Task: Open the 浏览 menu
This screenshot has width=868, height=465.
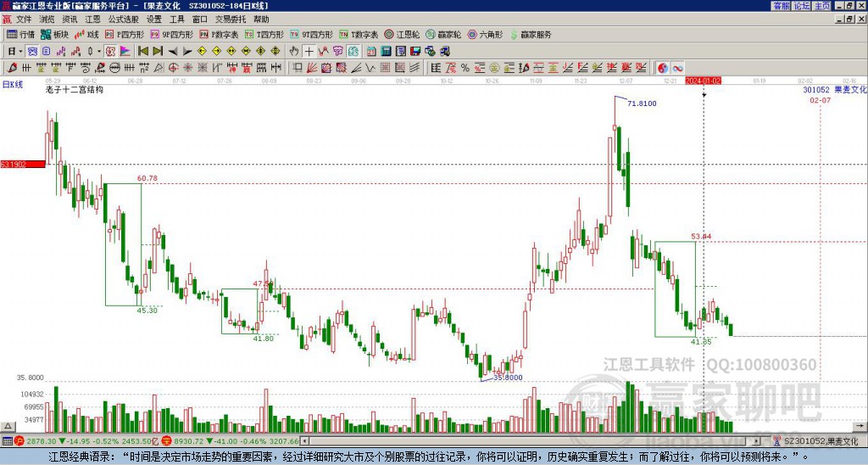Action: 47,20
